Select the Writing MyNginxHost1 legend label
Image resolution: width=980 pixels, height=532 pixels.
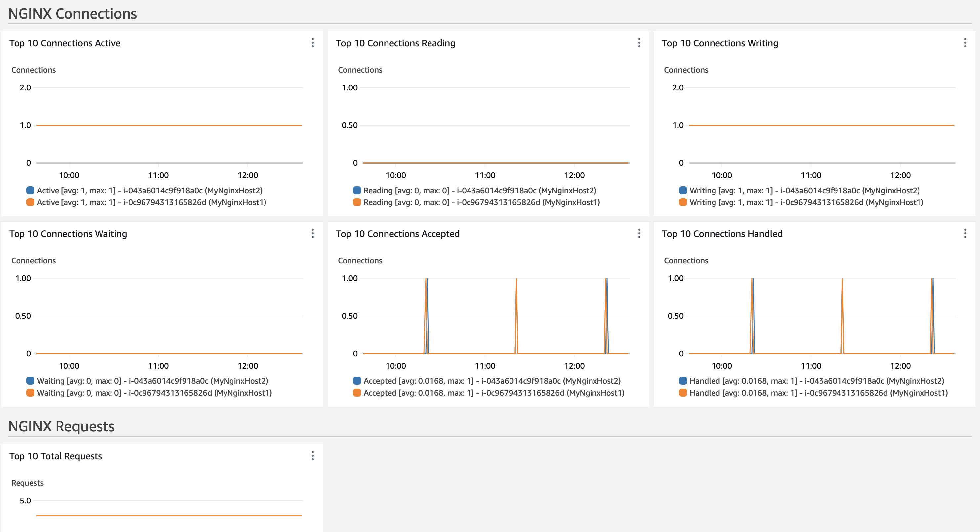click(806, 202)
